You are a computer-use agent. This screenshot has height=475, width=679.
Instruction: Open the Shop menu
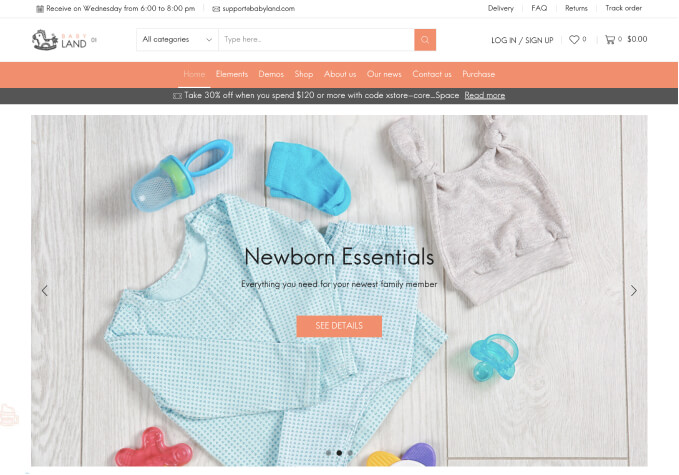point(304,74)
